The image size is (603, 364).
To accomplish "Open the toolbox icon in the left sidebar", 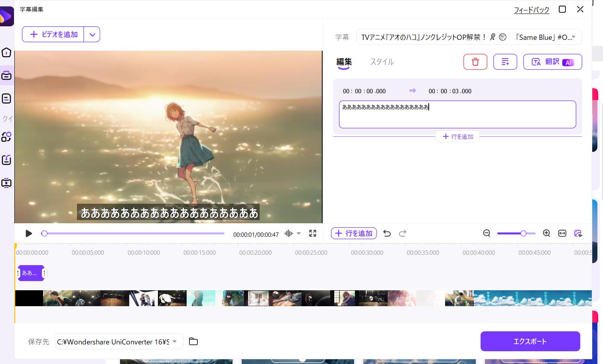I will [6, 75].
